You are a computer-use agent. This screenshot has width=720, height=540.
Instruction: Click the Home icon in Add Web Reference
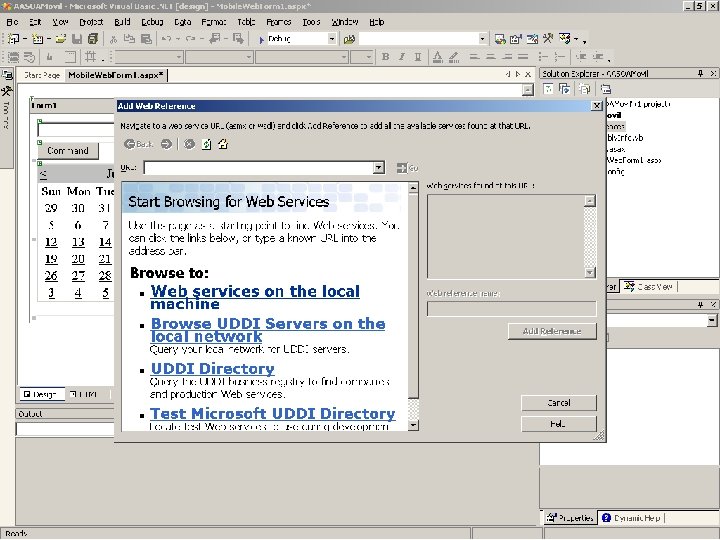[x=223, y=144]
